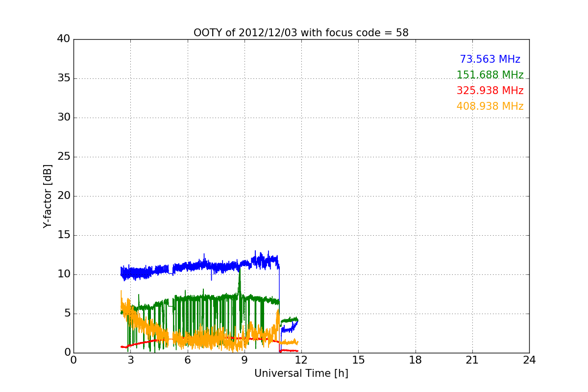Click the y-axis tick label 25
Image resolution: width=588 pixels, height=392 pixels.
tap(64, 157)
